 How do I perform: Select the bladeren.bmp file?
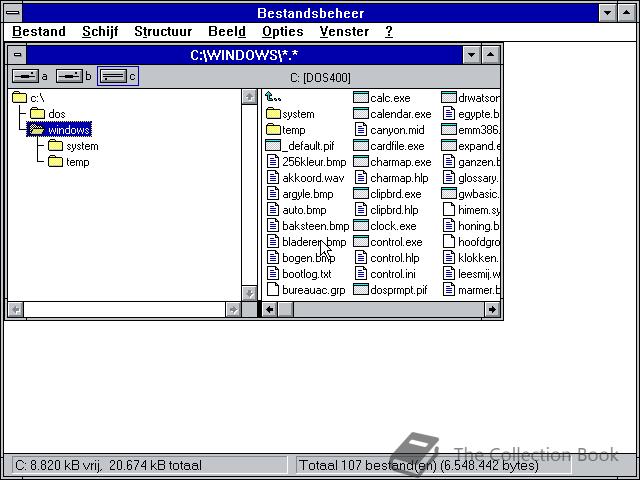(x=306, y=242)
